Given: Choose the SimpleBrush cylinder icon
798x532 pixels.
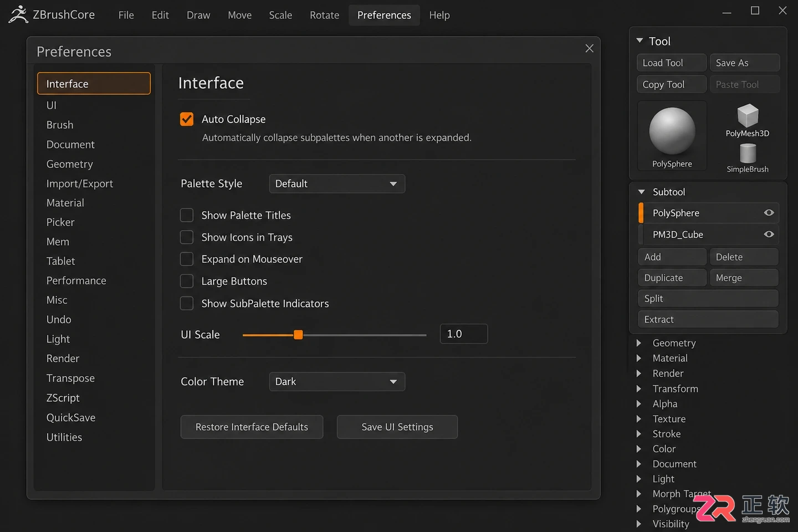Looking at the screenshot, I should pos(748,153).
